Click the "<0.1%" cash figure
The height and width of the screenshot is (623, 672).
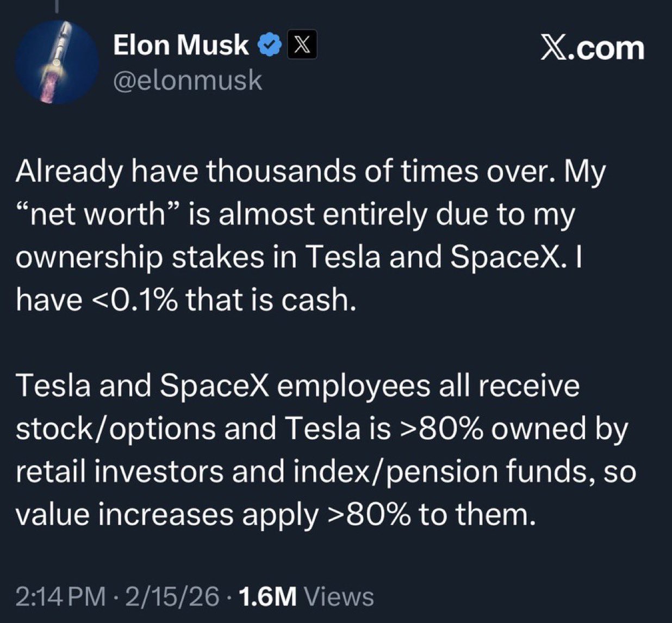point(136,300)
